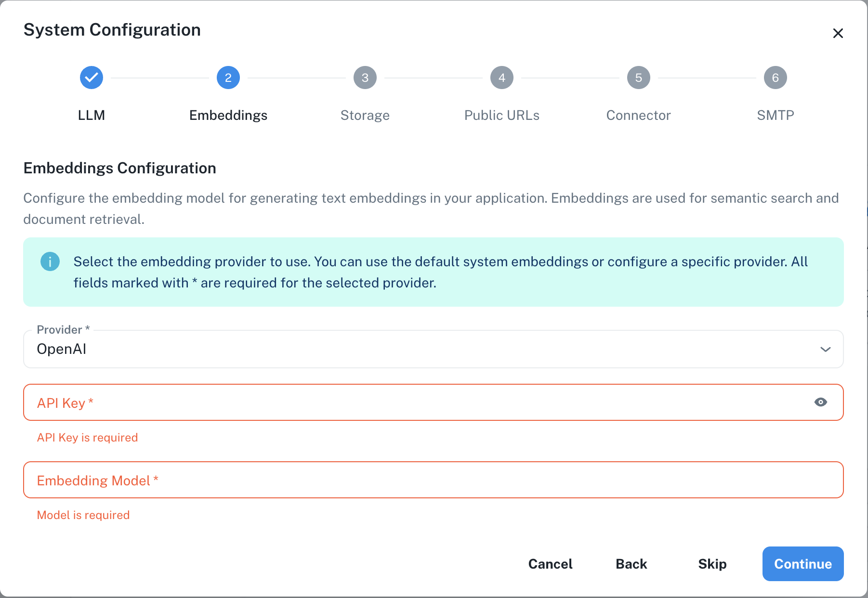868x598 pixels.
Task: Click Cancel to abort configuration
Action: [551, 564]
